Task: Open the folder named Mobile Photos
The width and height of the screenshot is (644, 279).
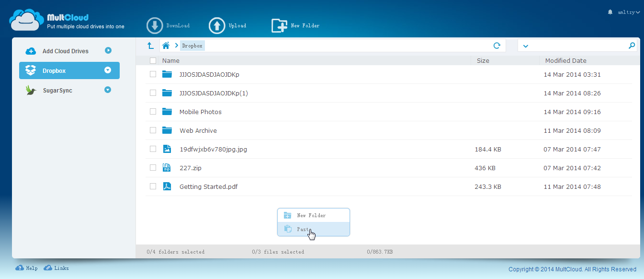Action: pyautogui.click(x=201, y=112)
